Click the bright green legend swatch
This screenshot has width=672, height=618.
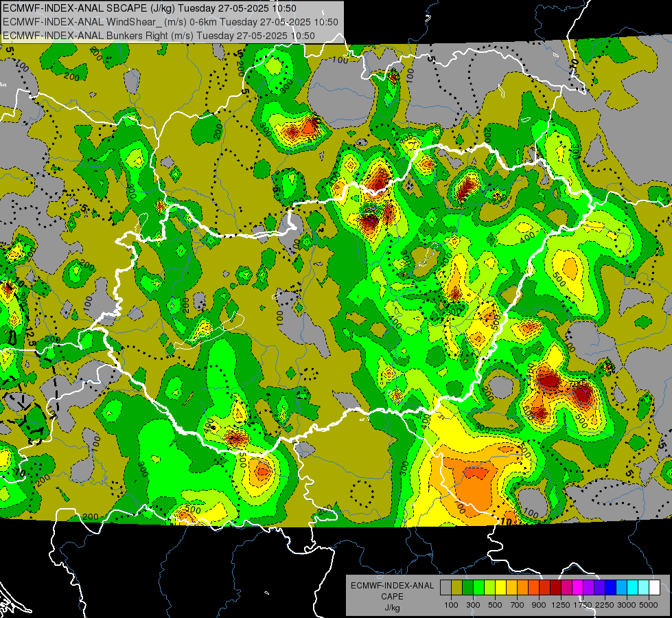478,587
